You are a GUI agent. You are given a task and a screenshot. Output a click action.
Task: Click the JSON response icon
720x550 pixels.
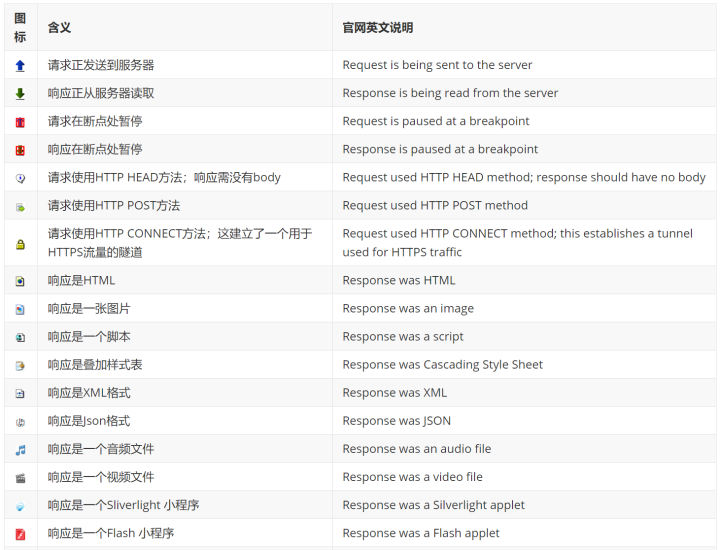[x=20, y=422]
